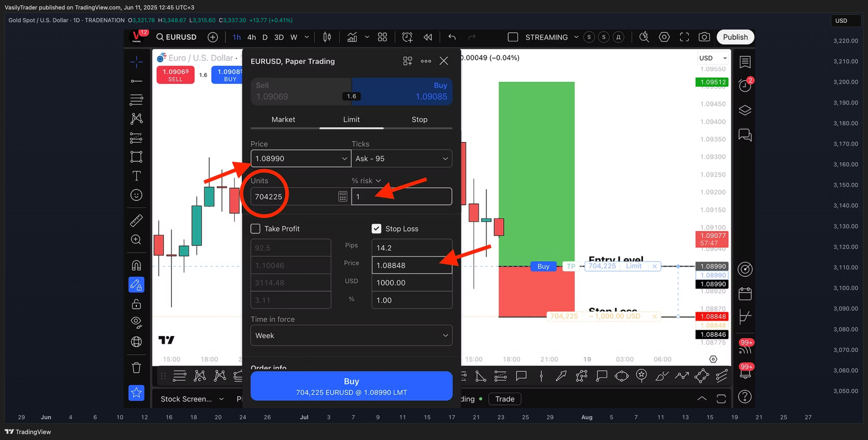The height and width of the screenshot is (440, 868).
Task: Click the red 1.09069 SELL button
Action: click(175, 75)
